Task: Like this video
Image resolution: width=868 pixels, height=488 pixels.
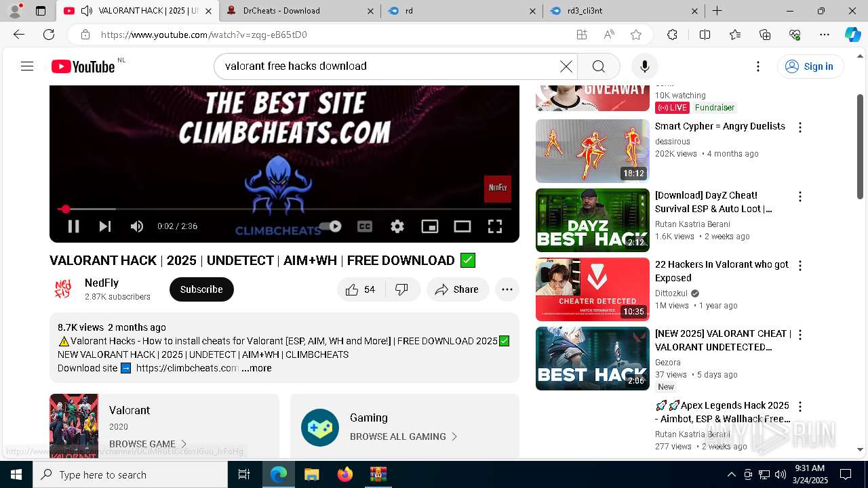Action: (360, 289)
